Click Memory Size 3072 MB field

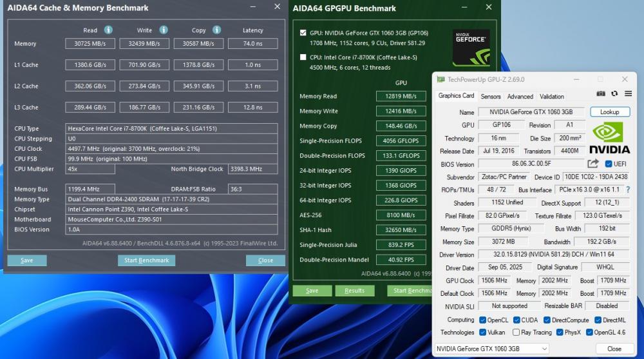503,242
